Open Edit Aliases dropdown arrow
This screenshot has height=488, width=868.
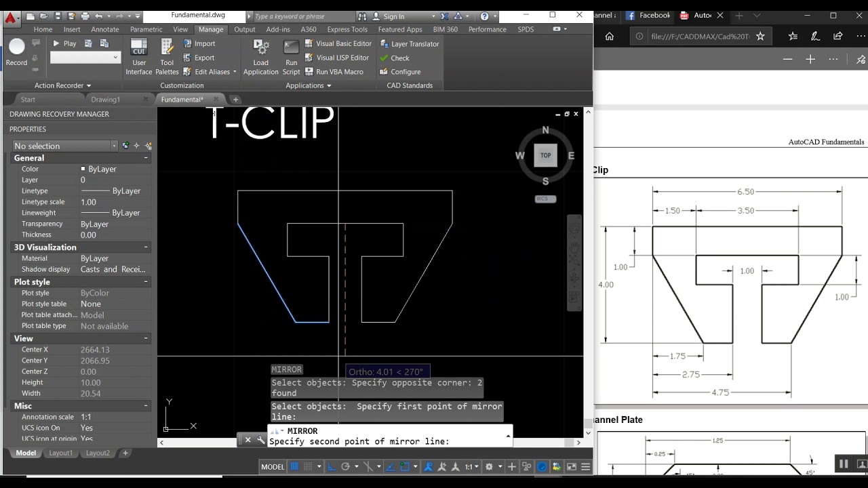(235, 72)
